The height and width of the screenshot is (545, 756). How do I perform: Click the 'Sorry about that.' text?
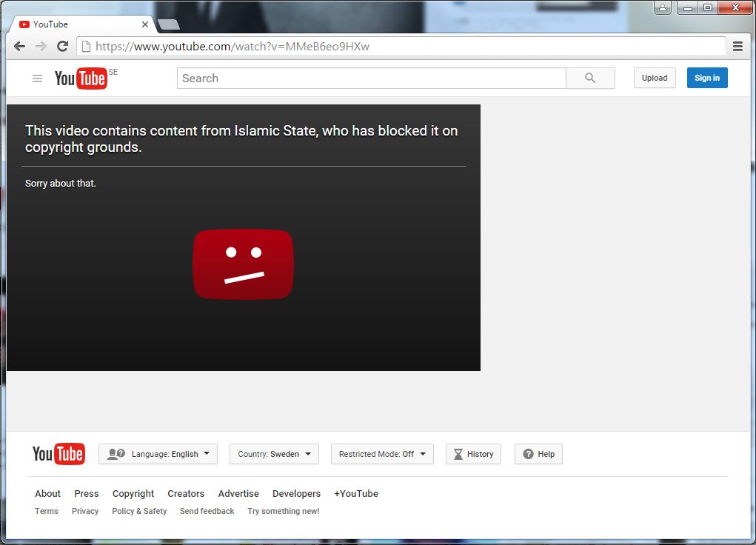(x=60, y=184)
